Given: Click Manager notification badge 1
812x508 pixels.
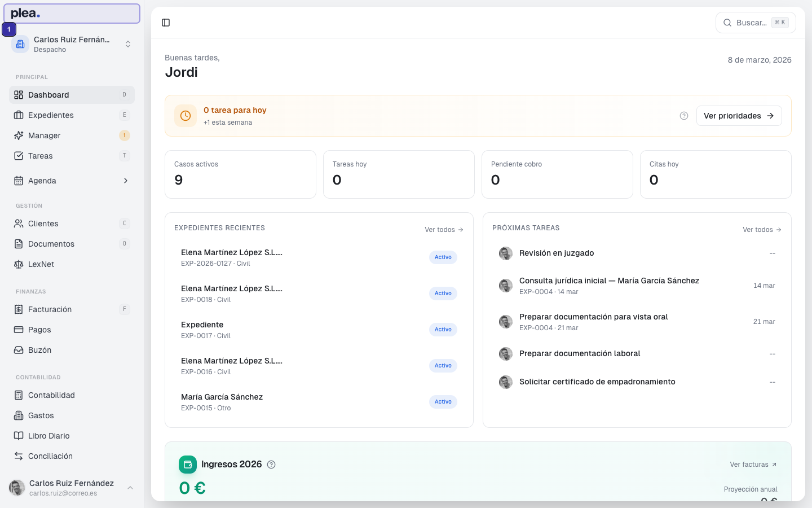Looking at the screenshot, I should [125, 135].
